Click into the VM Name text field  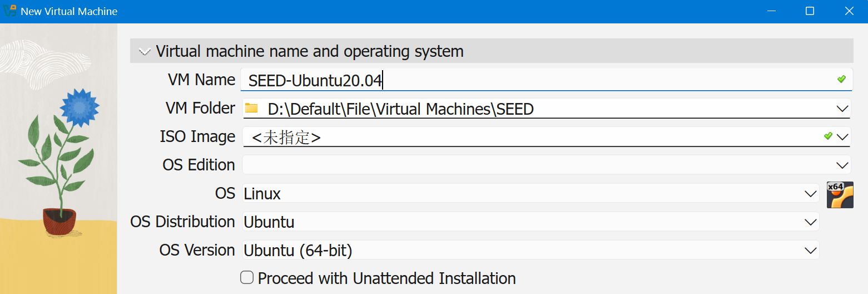[534, 80]
